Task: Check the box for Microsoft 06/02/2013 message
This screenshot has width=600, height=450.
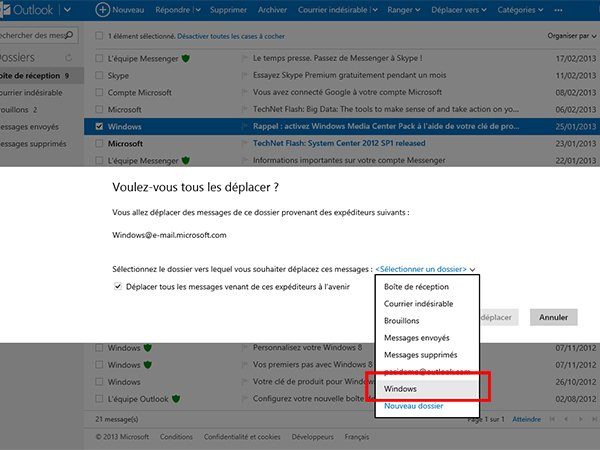Action: pyautogui.click(x=99, y=109)
